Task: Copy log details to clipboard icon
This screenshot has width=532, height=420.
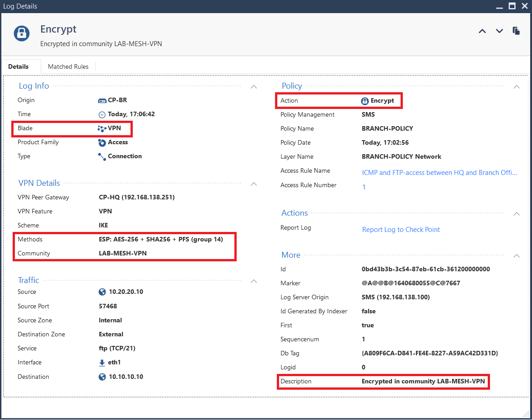Action: [516, 31]
